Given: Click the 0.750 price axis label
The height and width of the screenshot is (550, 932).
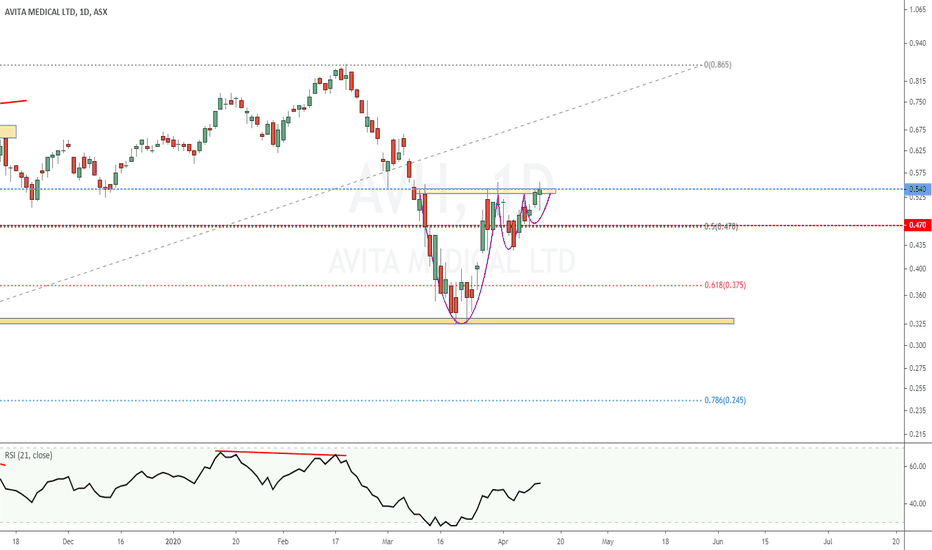Looking at the screenshot, I should 917,102.
